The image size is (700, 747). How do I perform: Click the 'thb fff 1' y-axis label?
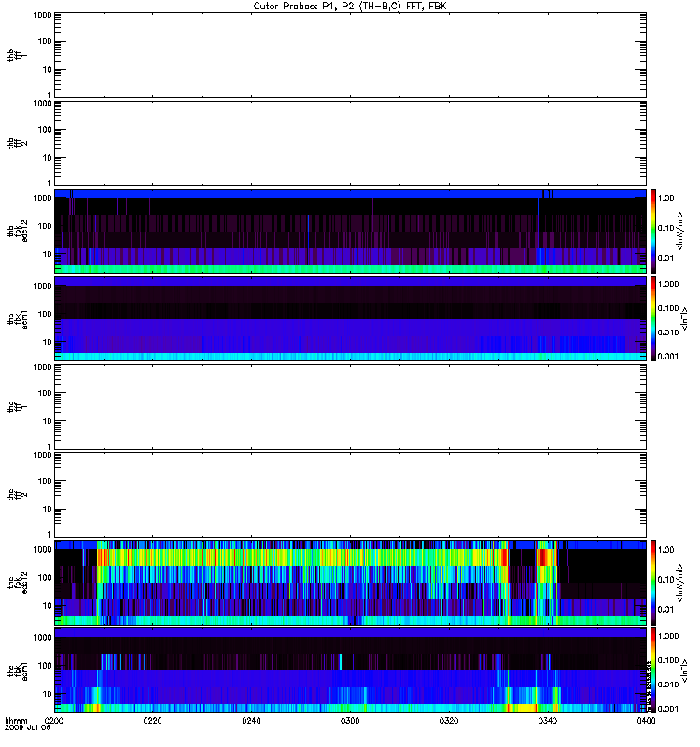coord(17,55)
